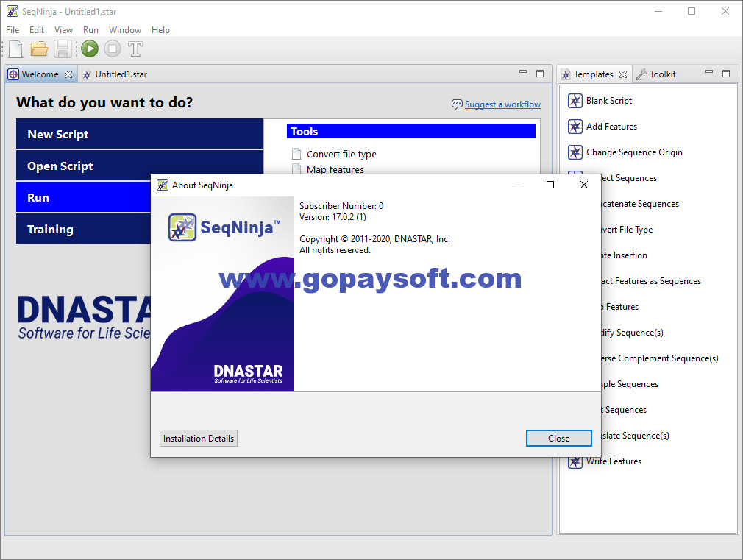
Task: Click the Training button
Action: (x=83, y=229)
